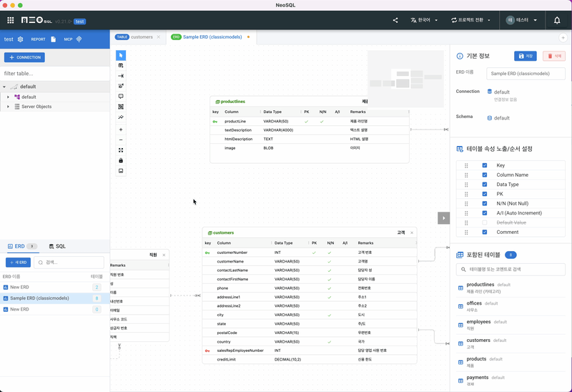Viewport: 572px width, 392px height.
Task: Click the share icon in header
Action: 395,20
